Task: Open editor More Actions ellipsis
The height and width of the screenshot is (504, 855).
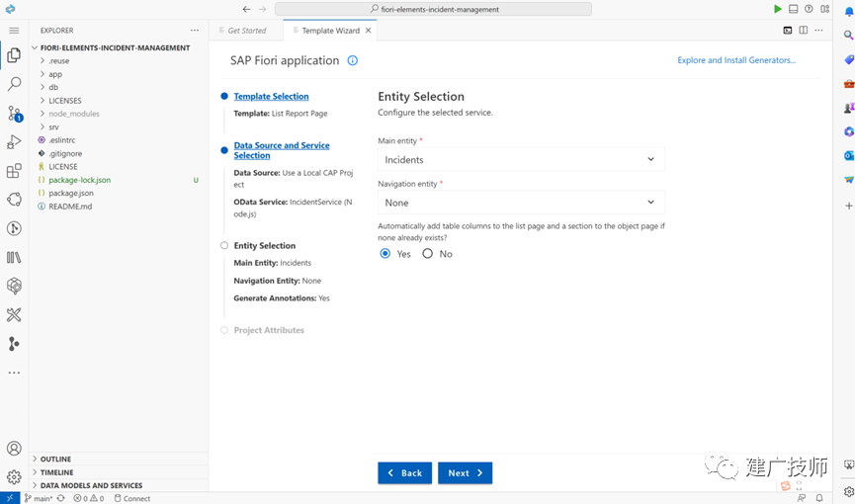Action: tap(819, 30)
